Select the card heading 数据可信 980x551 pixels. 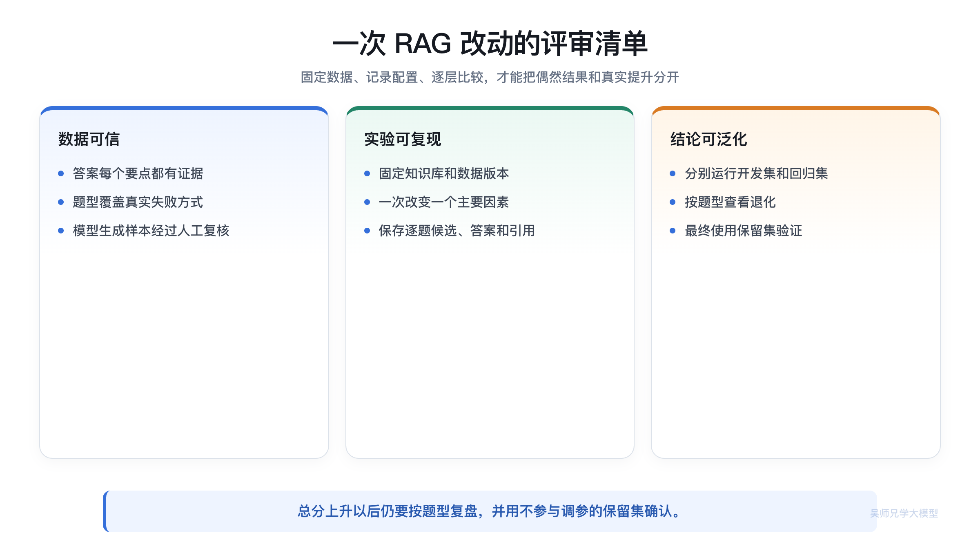pyautogui.click(x=89, y=139)
